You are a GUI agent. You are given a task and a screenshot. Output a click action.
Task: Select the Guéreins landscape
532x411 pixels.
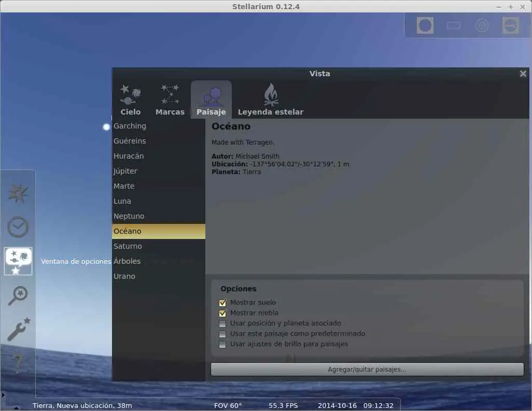[159, 141]
